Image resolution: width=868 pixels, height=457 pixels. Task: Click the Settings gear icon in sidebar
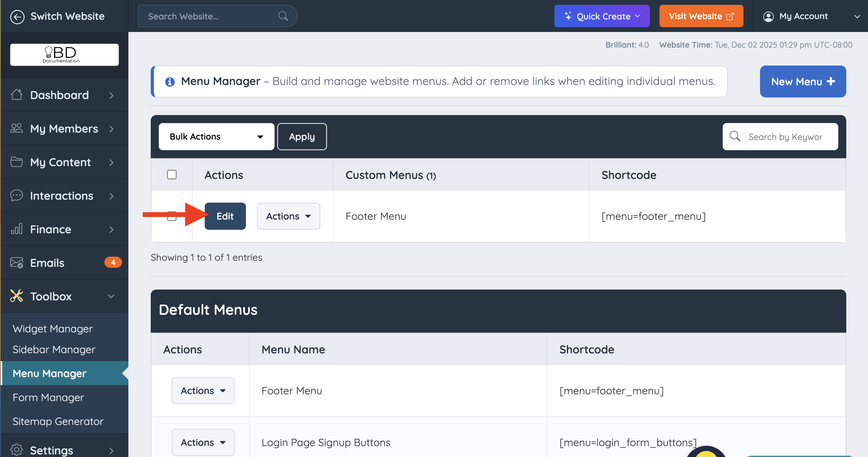point(17,450)
